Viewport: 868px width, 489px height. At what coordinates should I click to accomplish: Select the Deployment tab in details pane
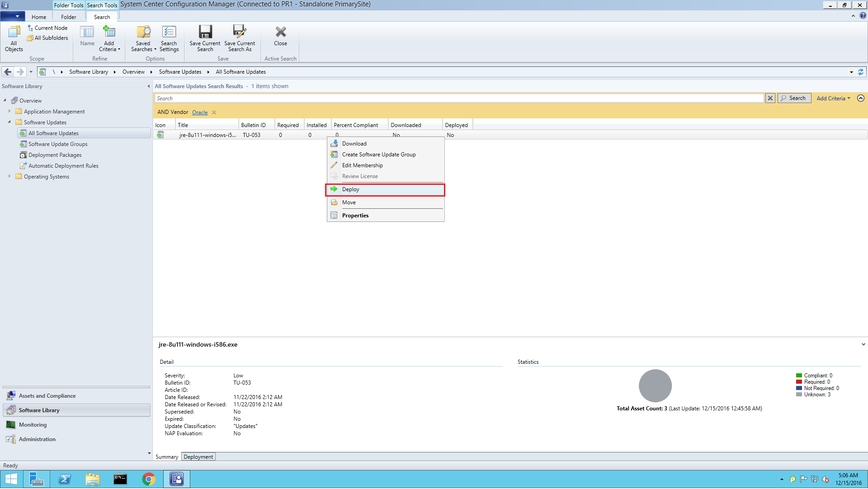tap(198, 456)
